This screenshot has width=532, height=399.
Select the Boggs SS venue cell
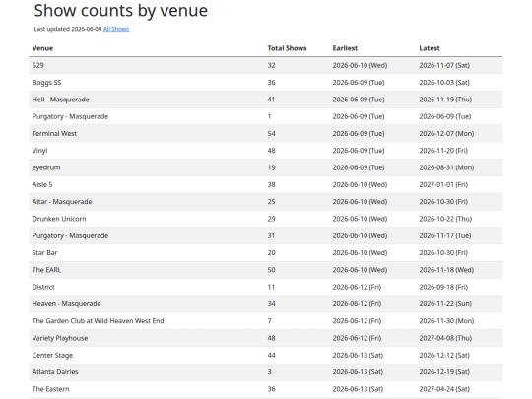(x=47, y=83)
